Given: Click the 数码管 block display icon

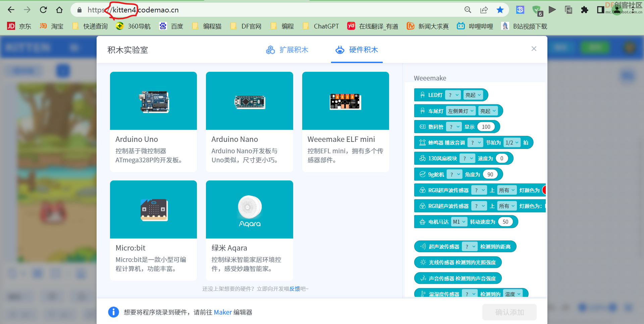Looking at the screenshot, I should coord(423,127).
